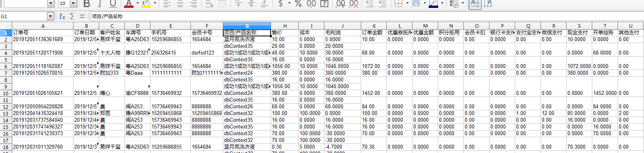Select header cell 订单号
Viewport: 644px width, 153px height.
(x=43, y=33)
